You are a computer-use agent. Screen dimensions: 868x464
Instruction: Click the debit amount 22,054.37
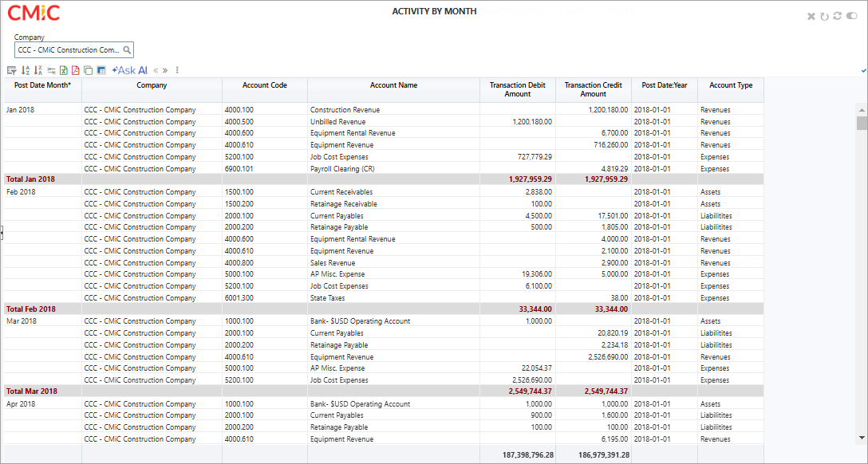click(x=537, y=368)
